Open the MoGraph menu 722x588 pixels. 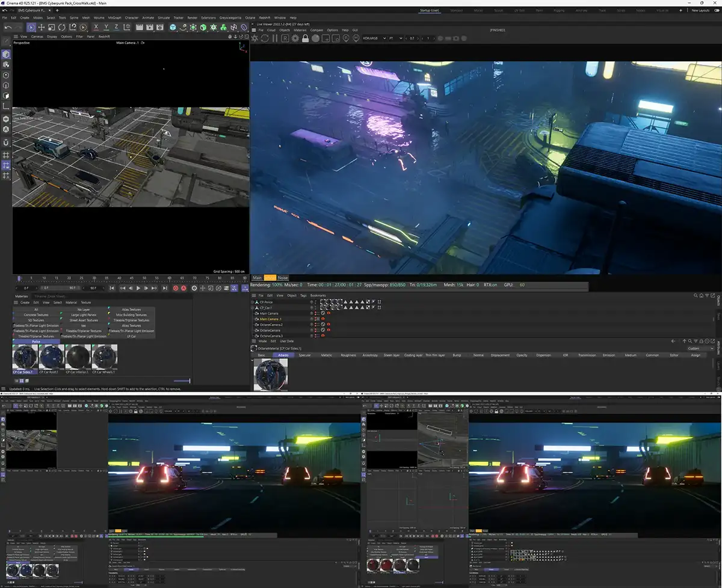[115, 17]
